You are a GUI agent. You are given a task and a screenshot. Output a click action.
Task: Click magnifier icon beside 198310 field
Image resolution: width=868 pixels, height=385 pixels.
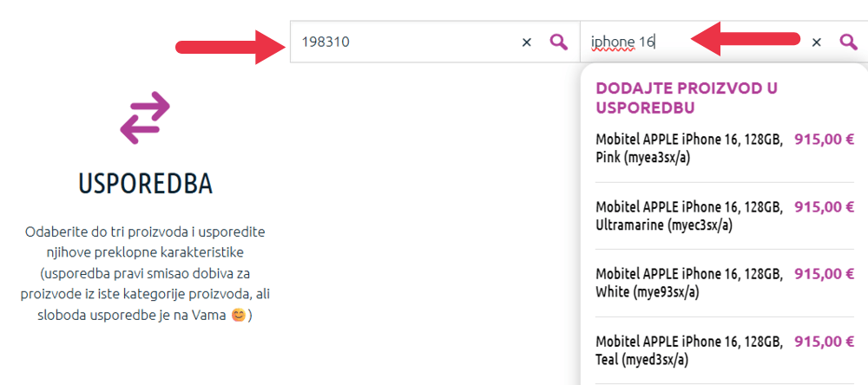559,42
